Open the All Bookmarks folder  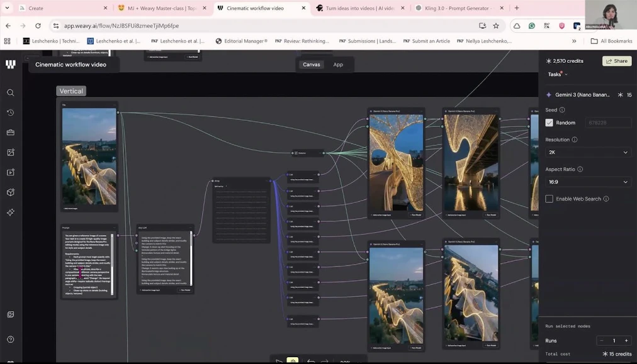[611, 41]
